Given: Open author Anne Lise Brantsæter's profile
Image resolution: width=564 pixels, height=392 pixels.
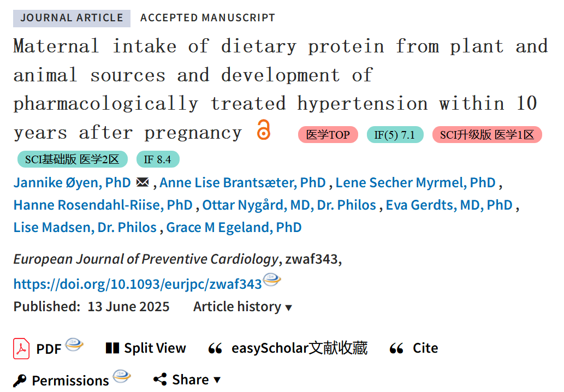Looking at the screenshot, I should click(x=242, y=182).
